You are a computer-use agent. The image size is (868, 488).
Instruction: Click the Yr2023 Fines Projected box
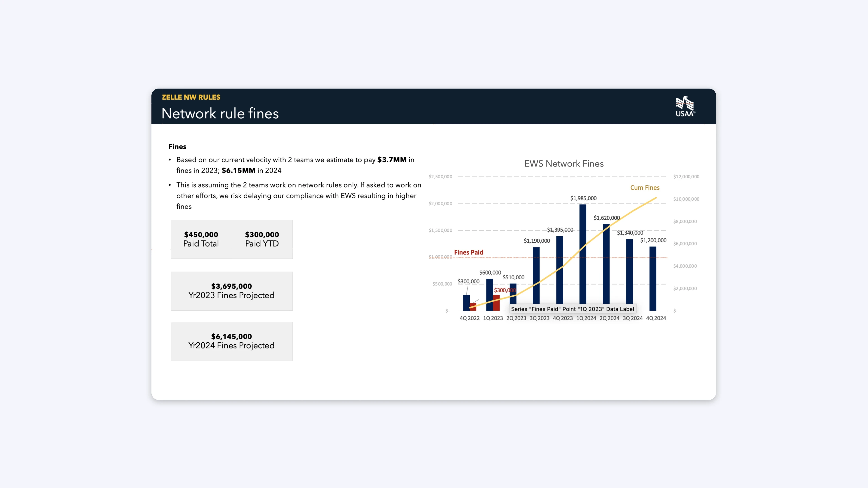click(x=231, y=291)
